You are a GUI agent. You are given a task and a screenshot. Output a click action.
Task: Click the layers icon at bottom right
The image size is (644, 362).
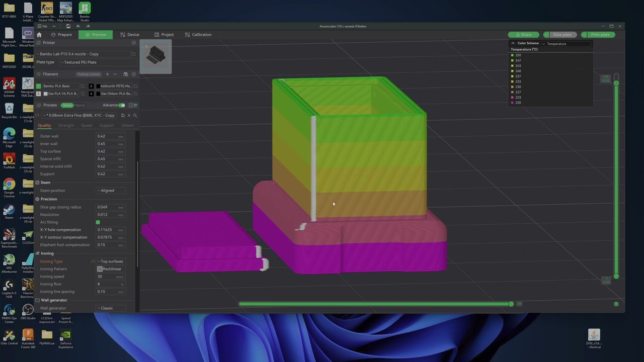pos(616,304)
